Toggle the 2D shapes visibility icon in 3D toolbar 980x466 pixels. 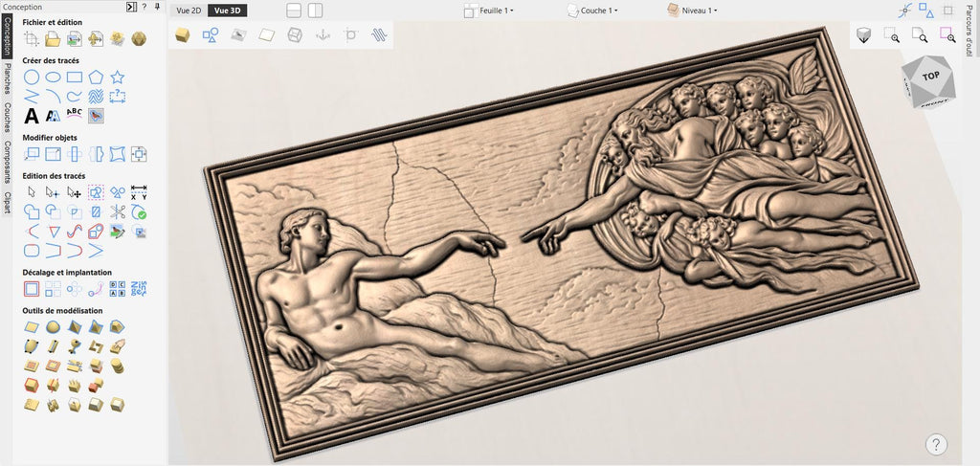[x=211, y=35]
